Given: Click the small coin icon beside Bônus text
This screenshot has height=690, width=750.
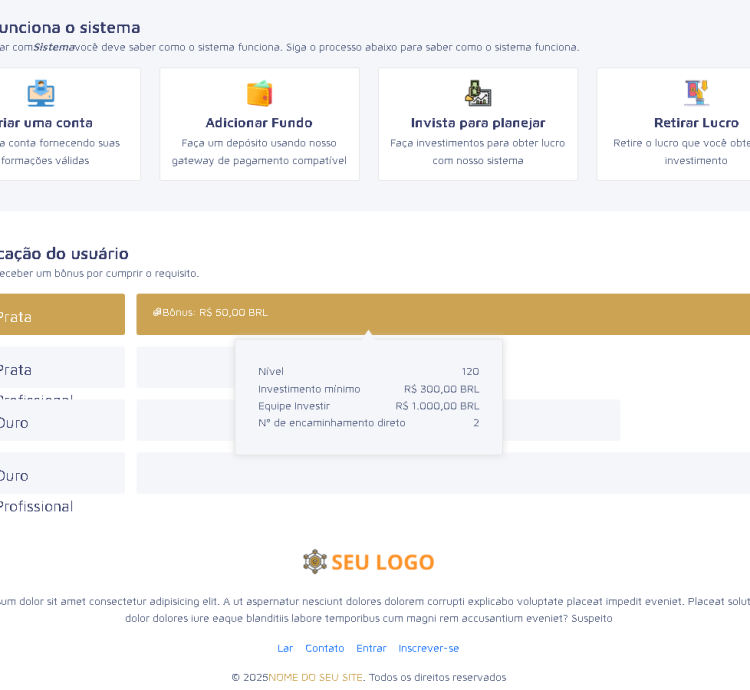Looking at the screenshot, I should click(x=157, y=312).
